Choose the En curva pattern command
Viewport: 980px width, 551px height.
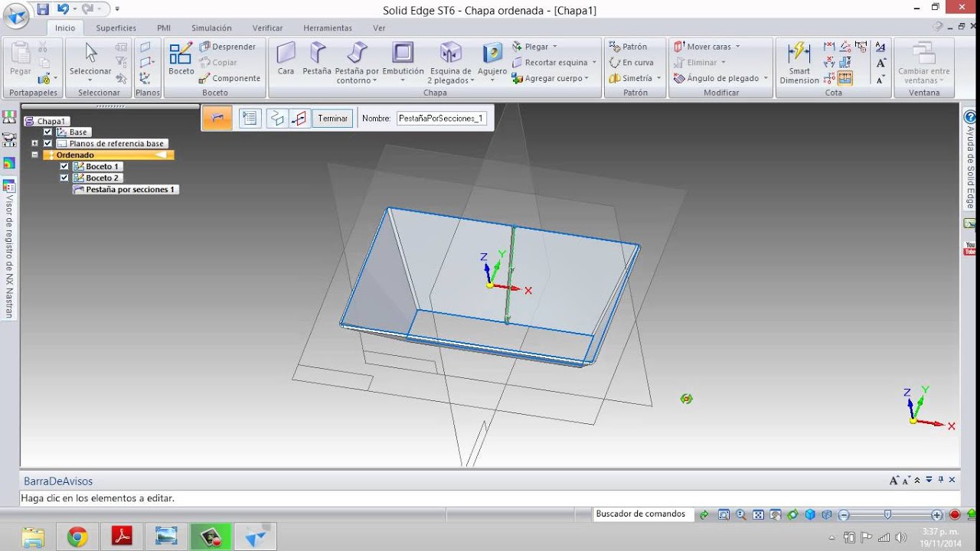631,63
